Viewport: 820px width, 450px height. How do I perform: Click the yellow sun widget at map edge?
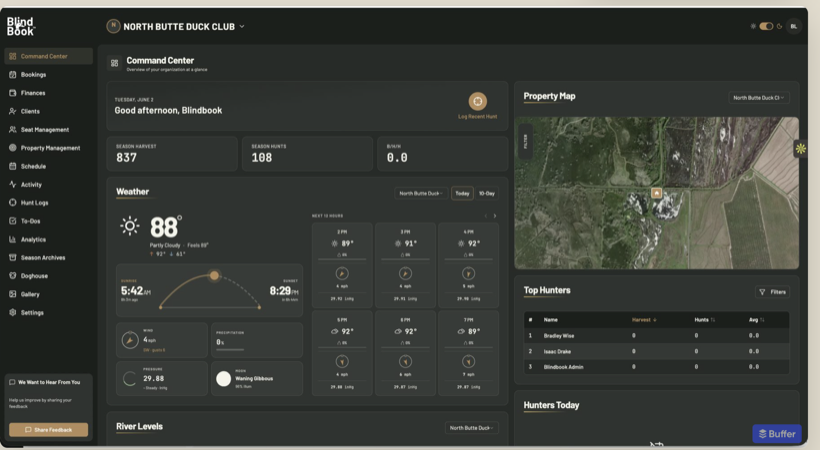(801, 149)
